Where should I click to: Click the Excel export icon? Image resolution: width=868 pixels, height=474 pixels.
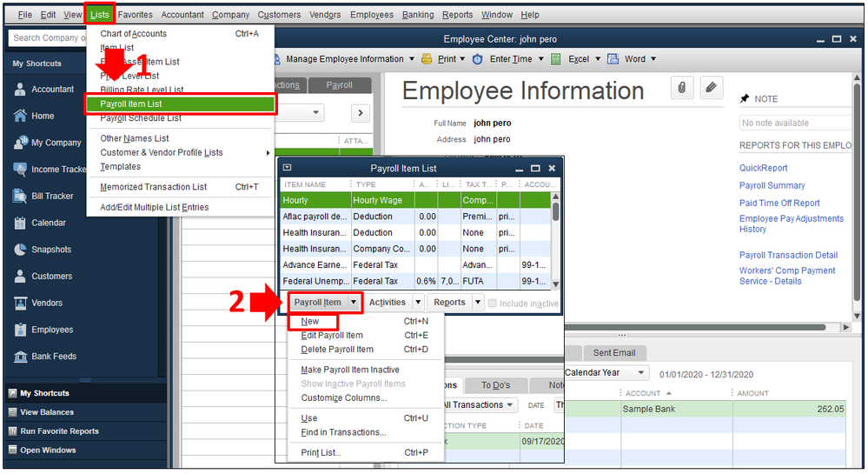(x=556, y=59)
